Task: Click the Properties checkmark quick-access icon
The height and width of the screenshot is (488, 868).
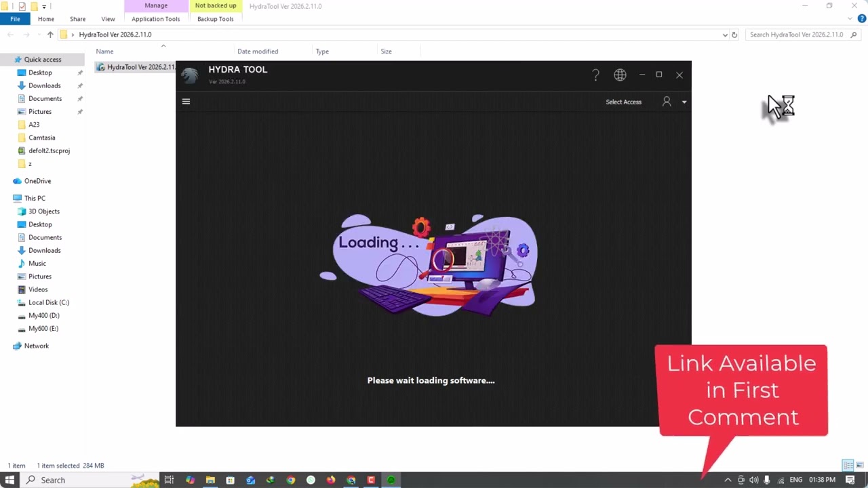Action: click(22, 6)
